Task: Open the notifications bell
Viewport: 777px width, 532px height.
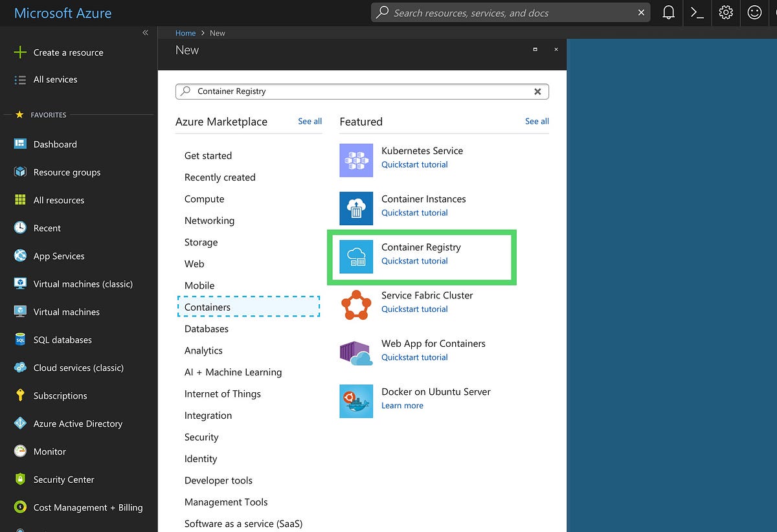Action: 668,13
